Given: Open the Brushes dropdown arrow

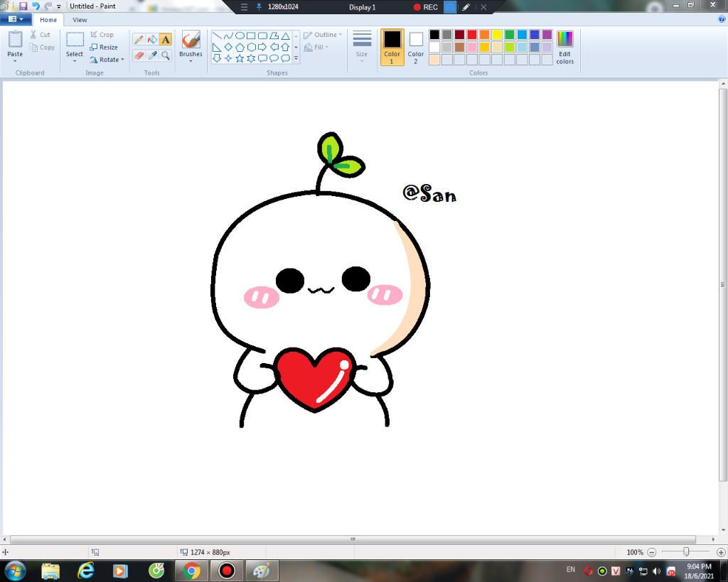Looking at the screenshot, I should coord(191,61).
